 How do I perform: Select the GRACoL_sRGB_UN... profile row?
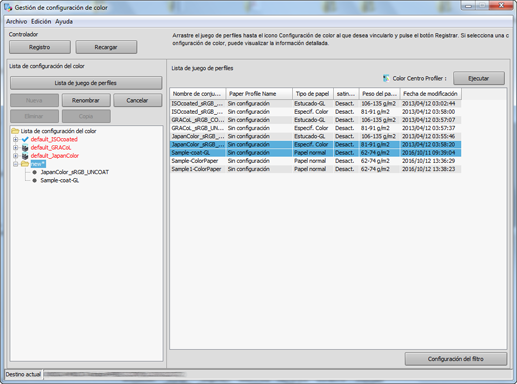pyautogui.click(x=316, y=128)
